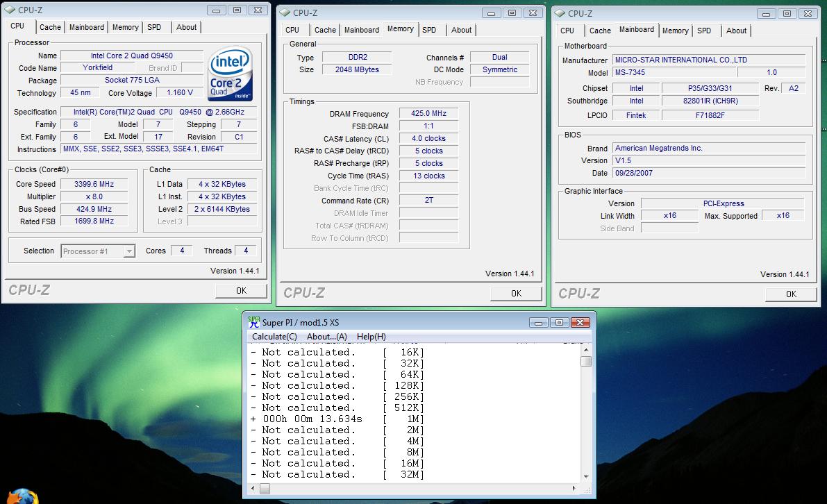This screenshot has height=504, width=827.
Task: Click the Level 2 cache value 2 x 6144 KBytes
Action: coord(222,209)
